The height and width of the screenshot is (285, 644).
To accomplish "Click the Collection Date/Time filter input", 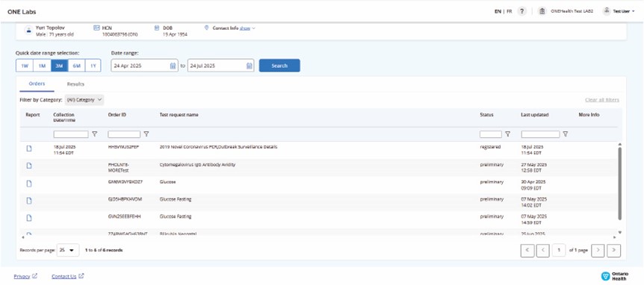I will click(71, 134).
